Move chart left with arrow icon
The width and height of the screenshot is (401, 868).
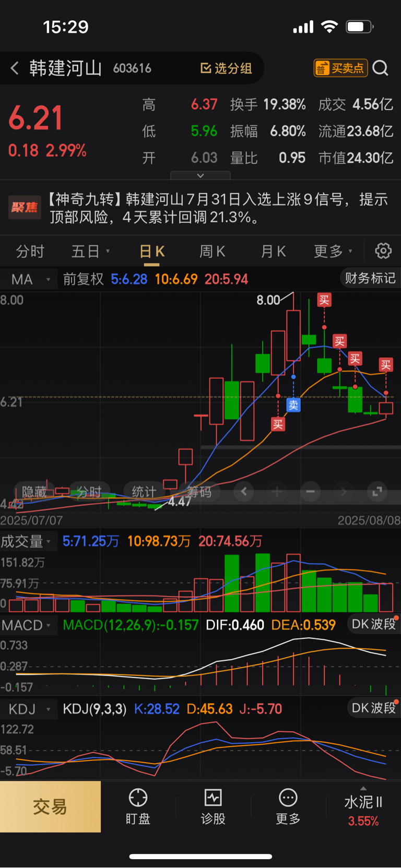pos(244,491)
